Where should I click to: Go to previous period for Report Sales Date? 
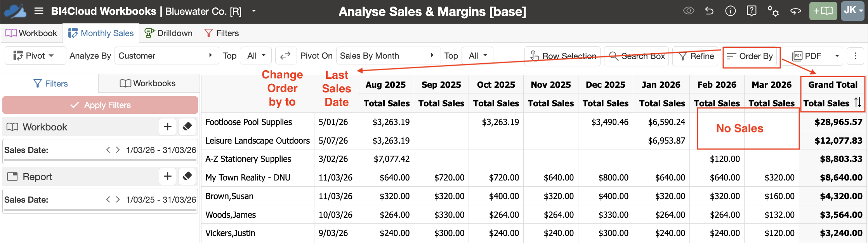coord(108,200)
